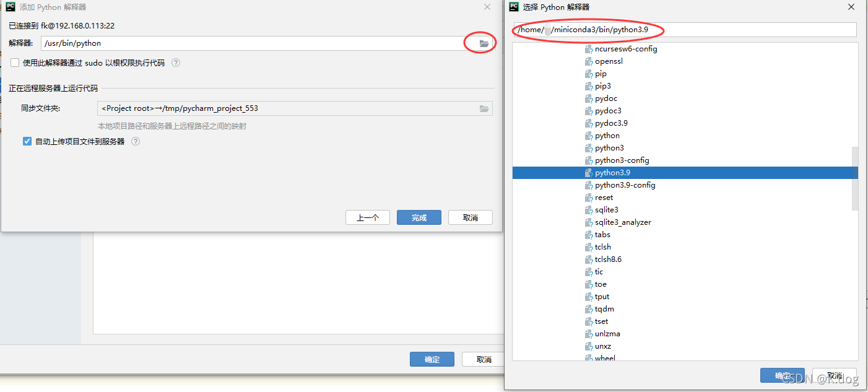Open help icon next to auto upload option
868x392 pixels.
click(x=136, y=141)
